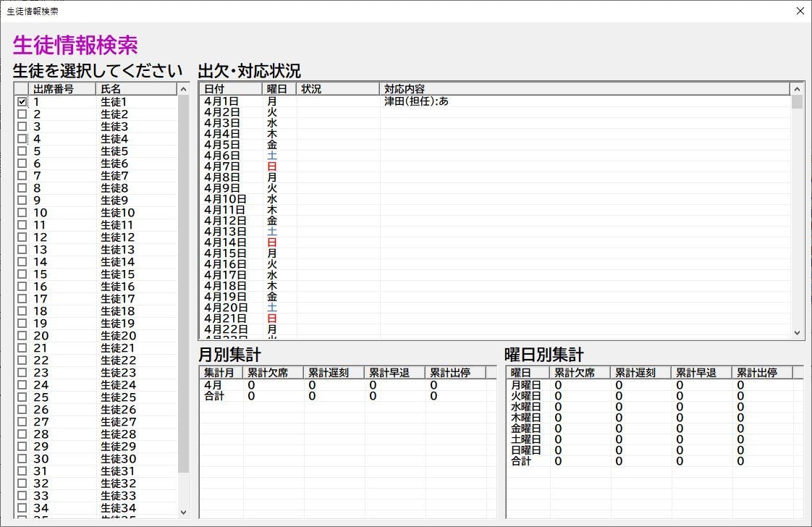Image resolution: width=812 pixels, height=527 pixels.
Task: Click the student list scrollbar thumb
Action: coord(183,284)
